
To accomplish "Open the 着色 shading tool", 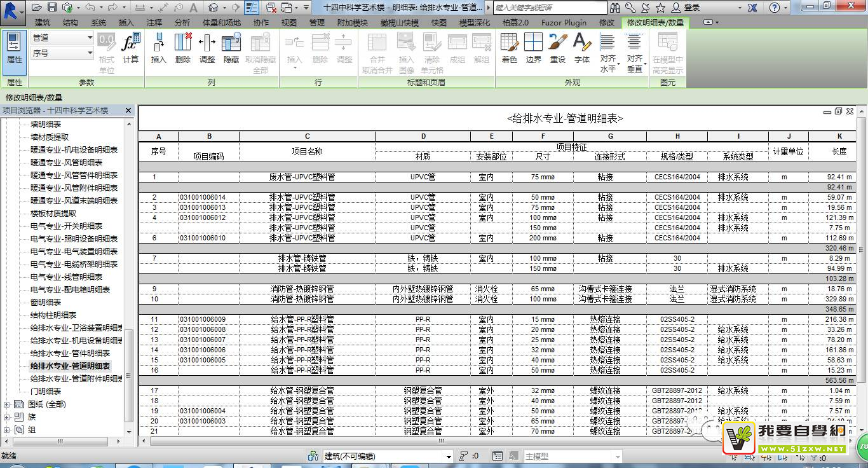I will point(509,48).
